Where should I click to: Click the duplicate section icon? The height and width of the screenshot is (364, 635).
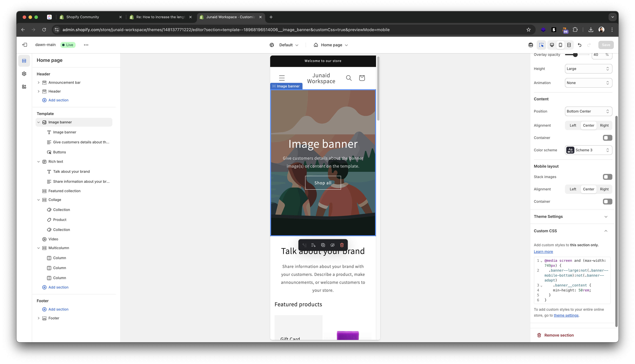323,245
